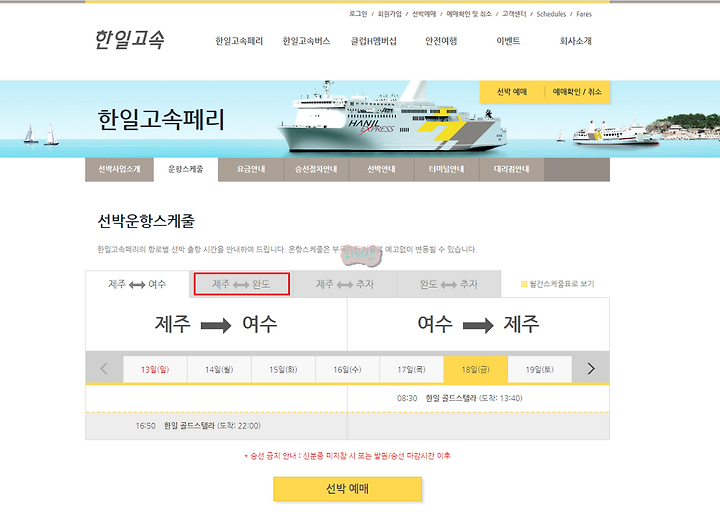
Task: Choose the date 14일(월)
Action: pos(219,370)
